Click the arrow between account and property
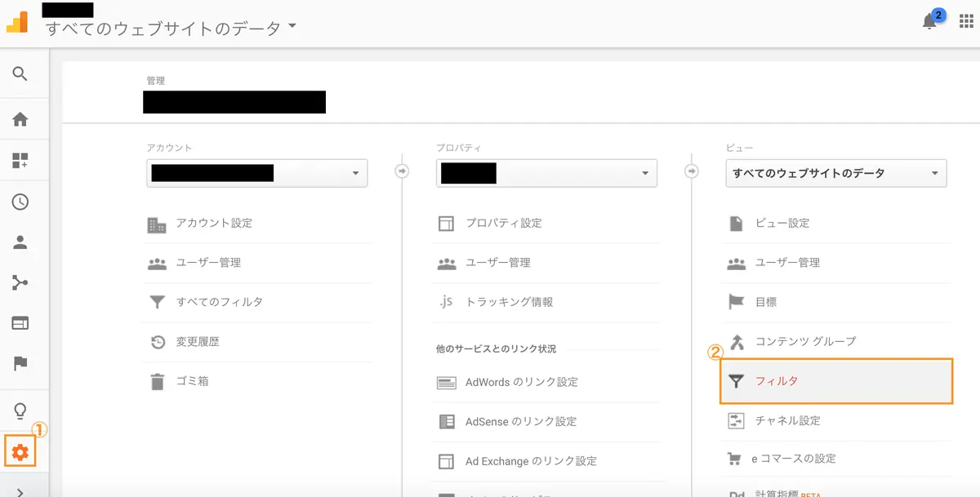The width and height of the screenshot is (980, 497). pyautogui.click(x=402, y=171)
